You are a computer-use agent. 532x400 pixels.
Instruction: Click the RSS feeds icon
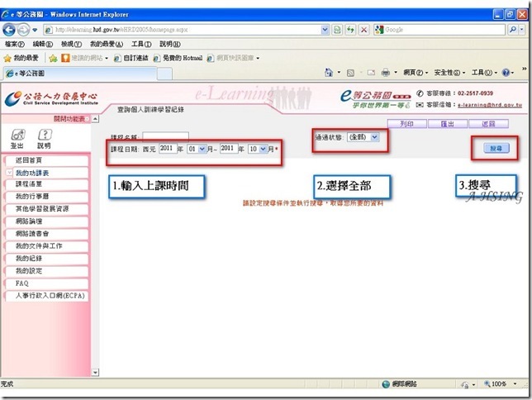point(350,73)
